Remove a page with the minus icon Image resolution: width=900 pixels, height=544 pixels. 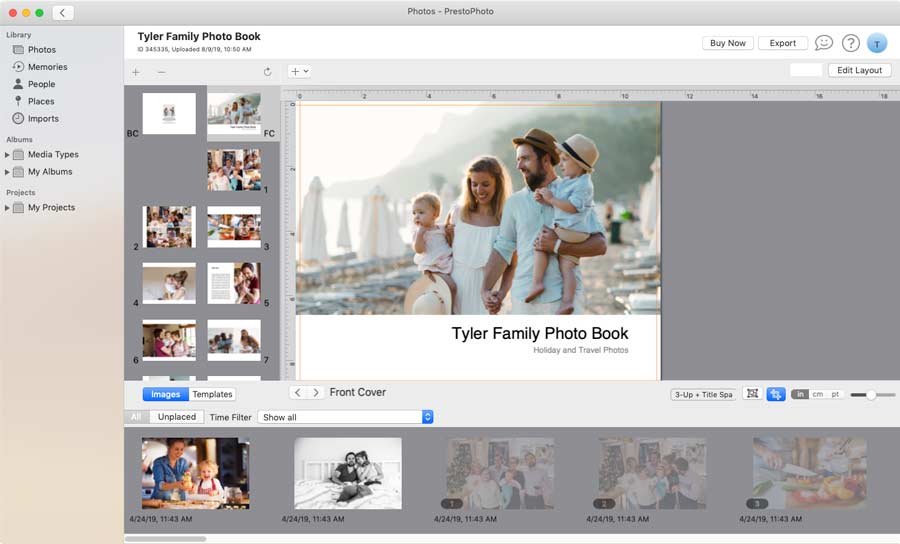tap(161, 72)
